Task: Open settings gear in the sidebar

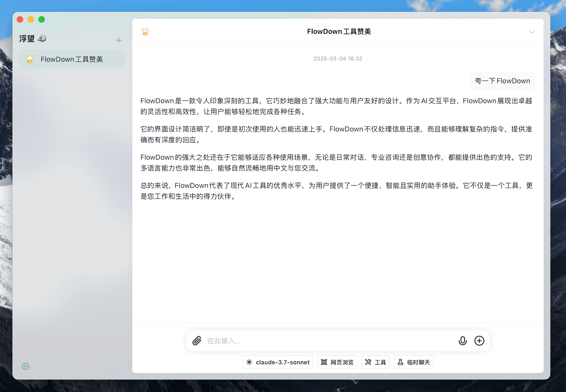Action: [26, 366]
